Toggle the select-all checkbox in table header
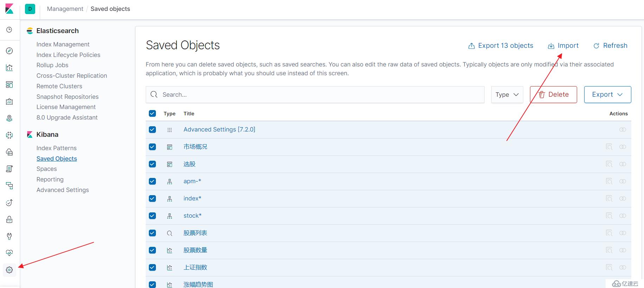The height and width of the screenshot is (288, 644). tap(152, 113)
